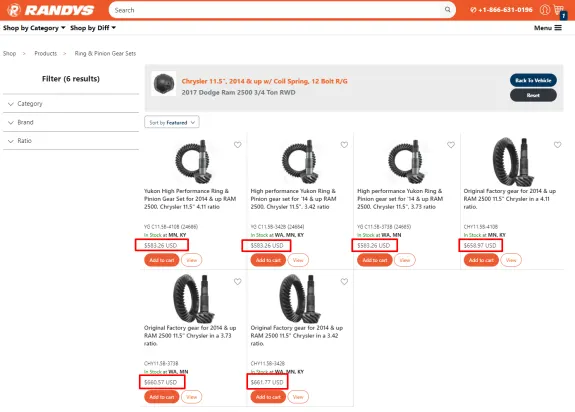This screenshot has width=575, height=412.
Task: Expand the Category filter
Action: [71, 104]
